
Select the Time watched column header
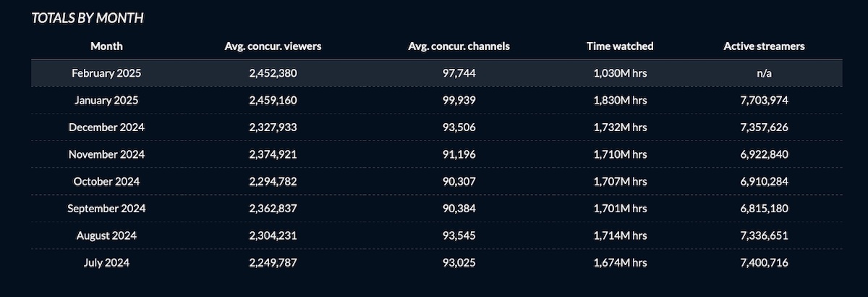point(620,46)
